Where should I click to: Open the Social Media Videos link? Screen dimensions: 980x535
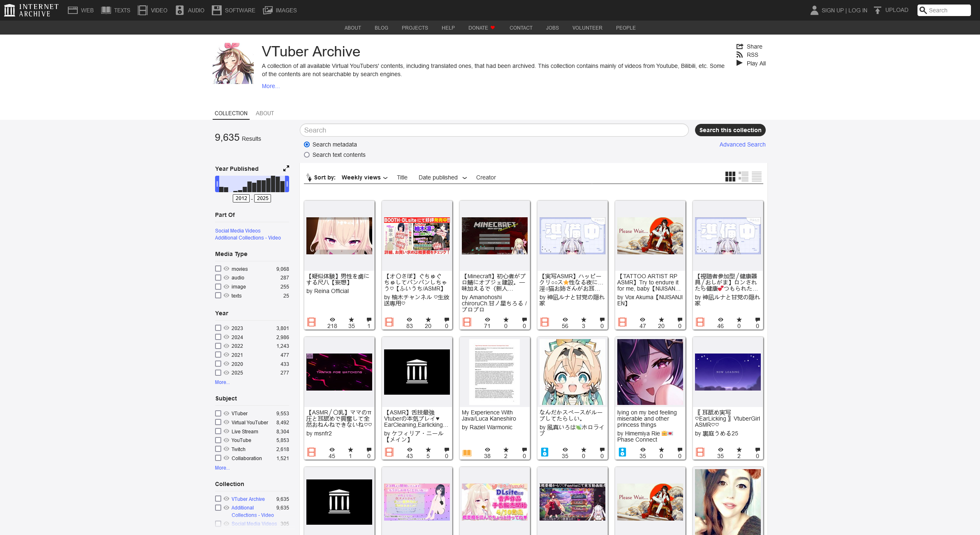click(238, 231)
